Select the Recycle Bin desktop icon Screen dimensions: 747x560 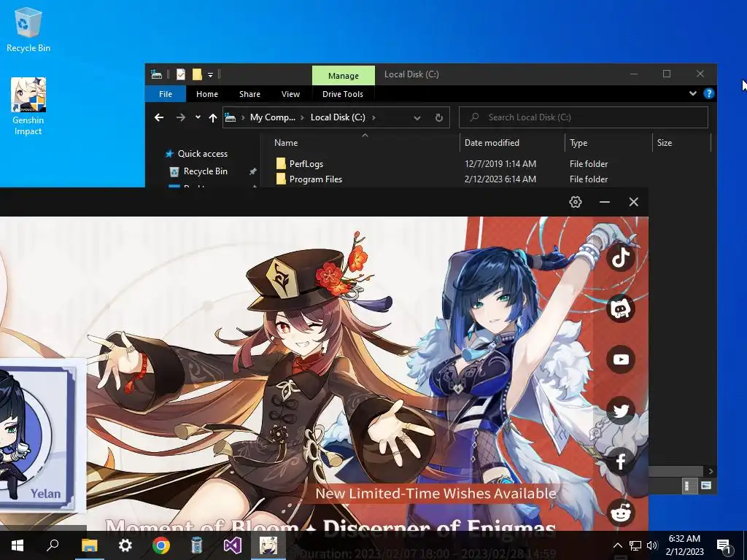(x=28, y=29)
